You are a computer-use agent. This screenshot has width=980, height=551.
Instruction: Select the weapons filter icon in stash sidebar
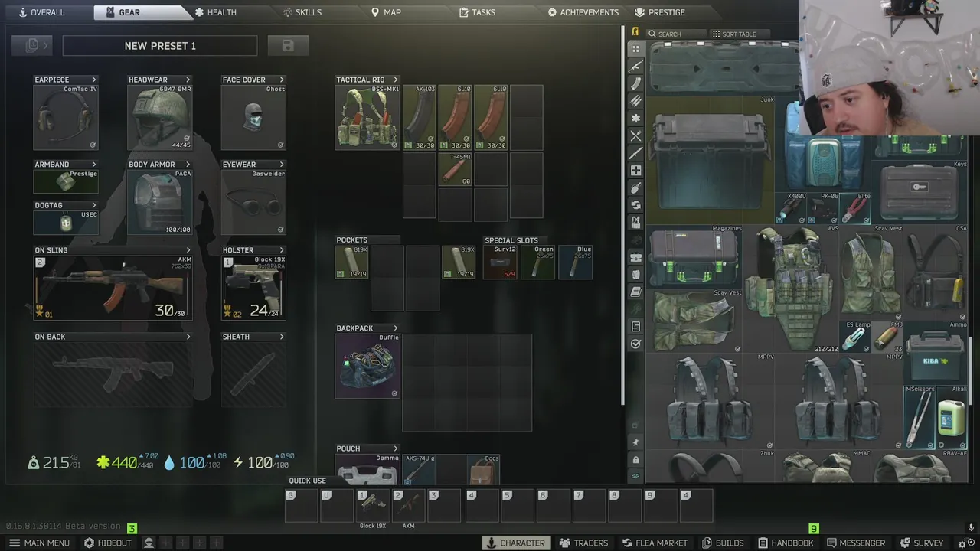pos(635,66)
